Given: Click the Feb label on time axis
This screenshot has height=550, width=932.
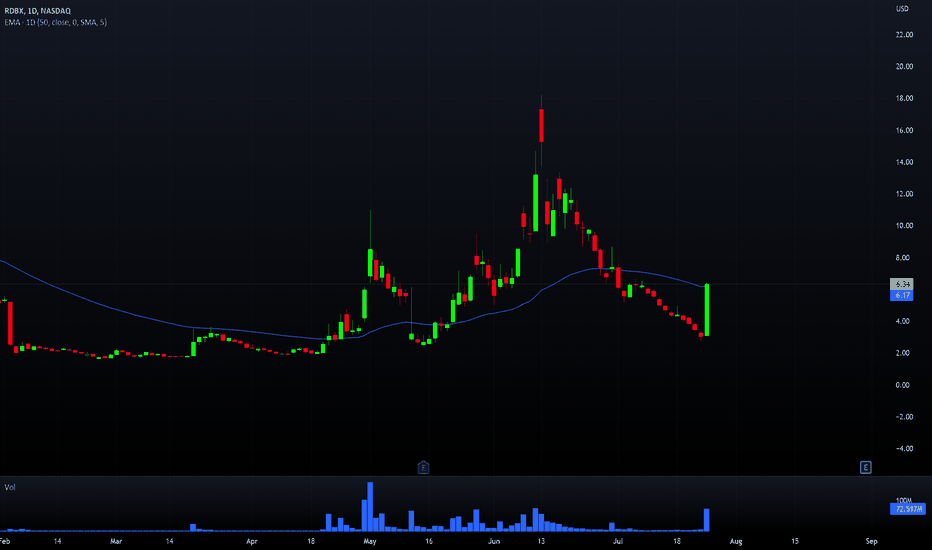Looking at the screenshot, I should click(5, 542).
